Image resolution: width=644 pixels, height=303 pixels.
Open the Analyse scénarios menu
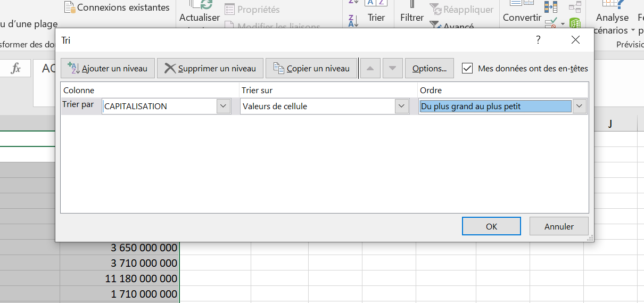point(612,24)
